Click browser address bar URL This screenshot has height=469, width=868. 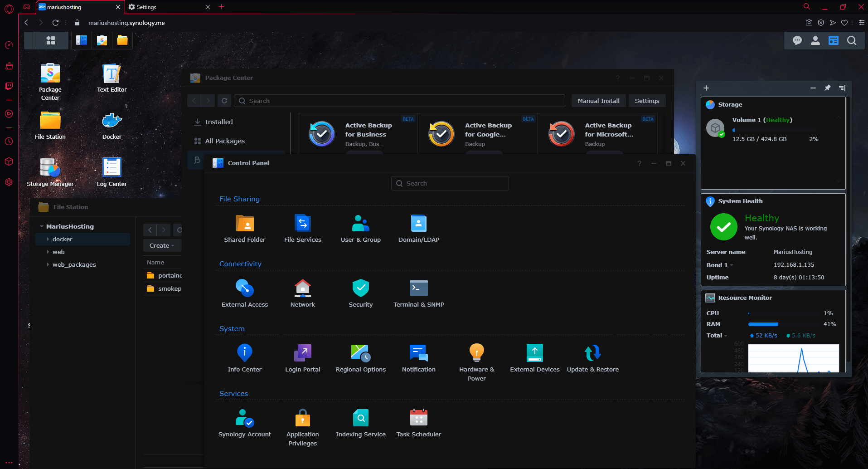pyautogui.click(x=126, y=23)
